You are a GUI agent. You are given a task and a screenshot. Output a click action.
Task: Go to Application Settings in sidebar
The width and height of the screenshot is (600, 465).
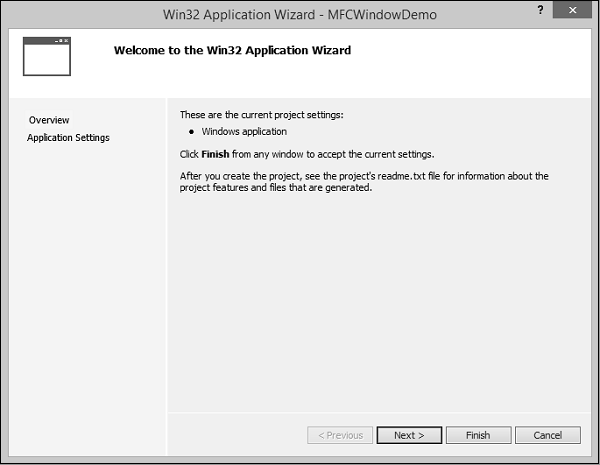[68, 138]
